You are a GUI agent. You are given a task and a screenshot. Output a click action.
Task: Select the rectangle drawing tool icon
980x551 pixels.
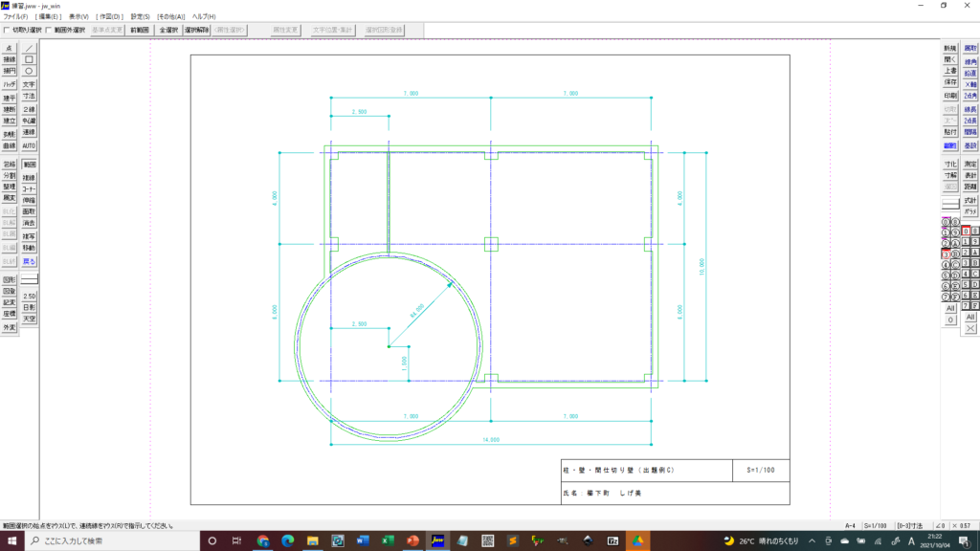point(29,59)
